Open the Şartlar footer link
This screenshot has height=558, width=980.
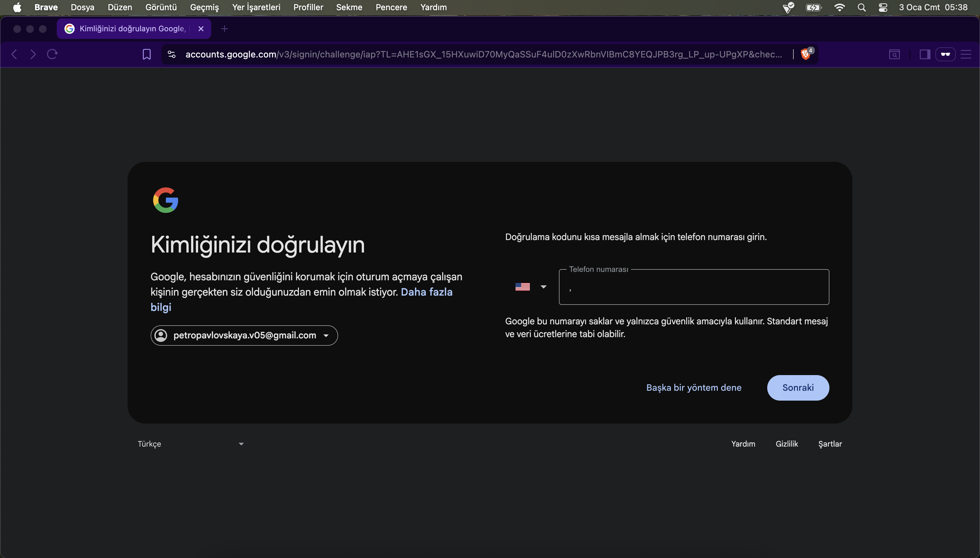click(x=830, y=444)
